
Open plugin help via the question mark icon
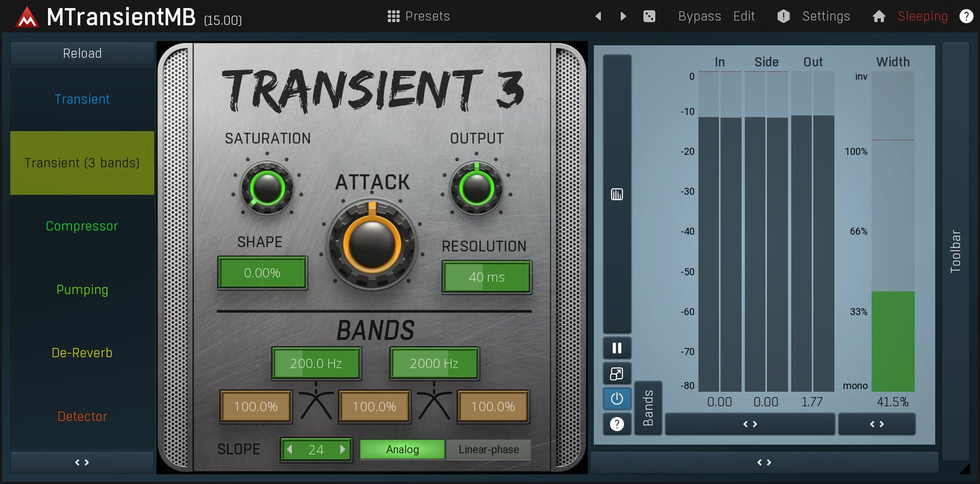(967, 16)
